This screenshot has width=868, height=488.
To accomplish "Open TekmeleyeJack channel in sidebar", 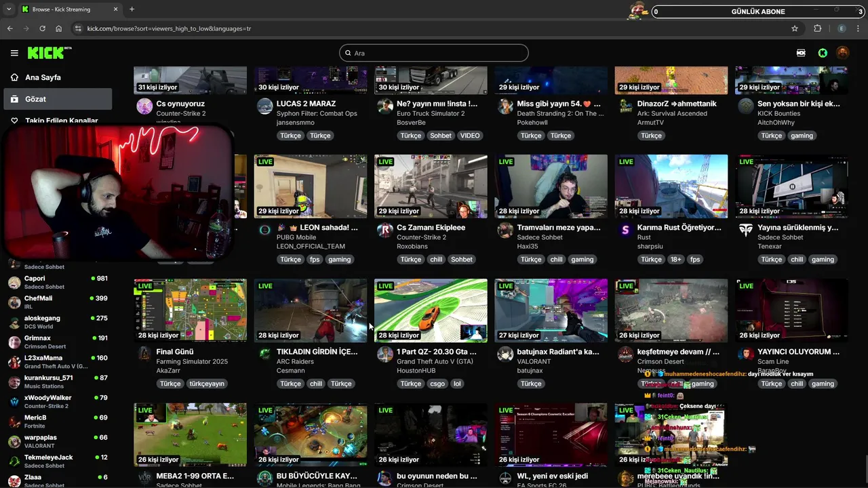I will pos(58,462).
